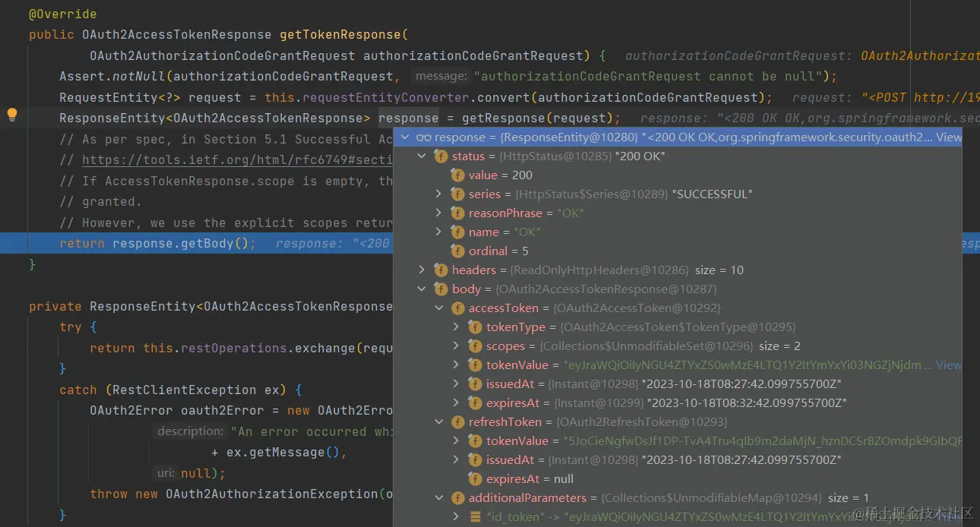This screenshot has width=980, height=527.
Task: Select the value = 200 row
Action: pos(678,175)
